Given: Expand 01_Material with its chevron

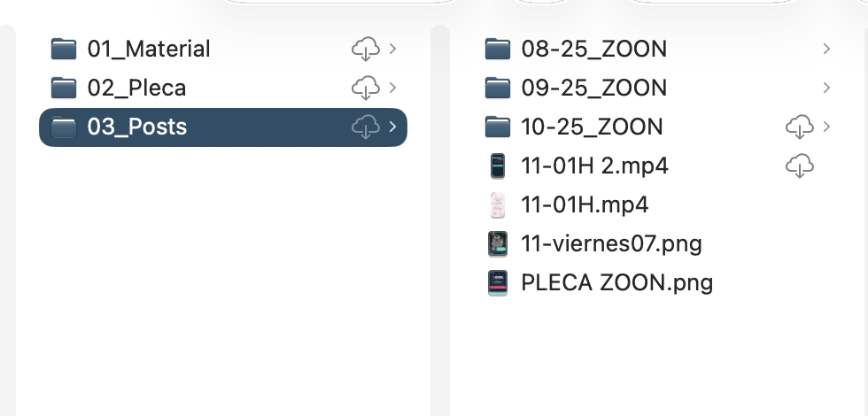Looking at the screenshot, I should coord(392,49).
